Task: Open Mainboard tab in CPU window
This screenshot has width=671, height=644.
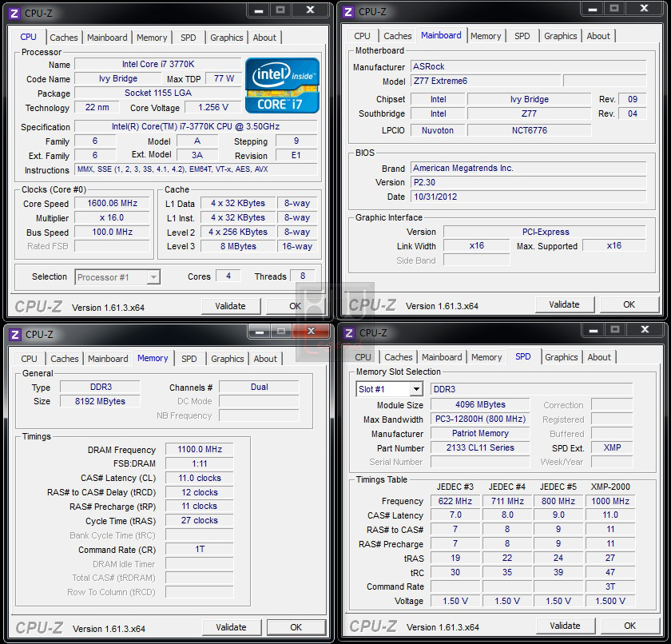Action: pos(107,38)
